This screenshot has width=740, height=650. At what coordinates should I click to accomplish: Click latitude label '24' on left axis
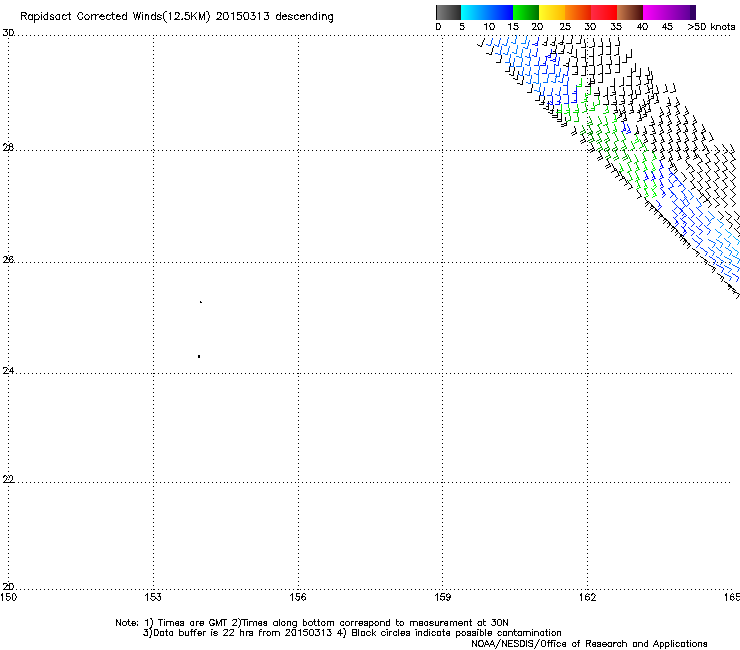[8, 371]
